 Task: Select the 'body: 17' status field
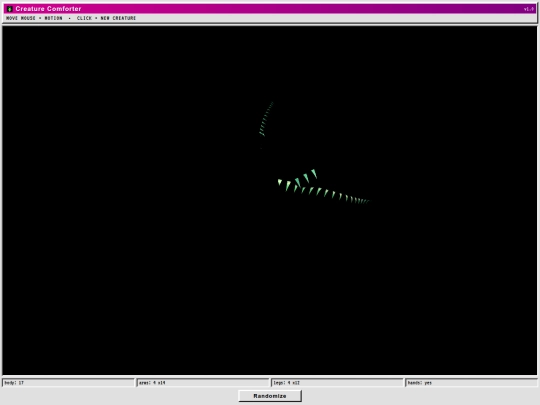coord(68,383)
